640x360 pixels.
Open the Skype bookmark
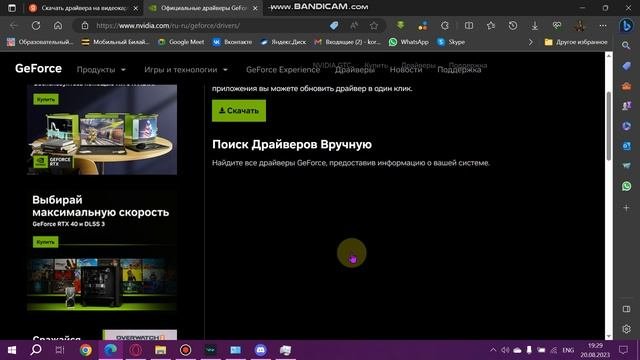pyautogui.click(x=451, y=42)
